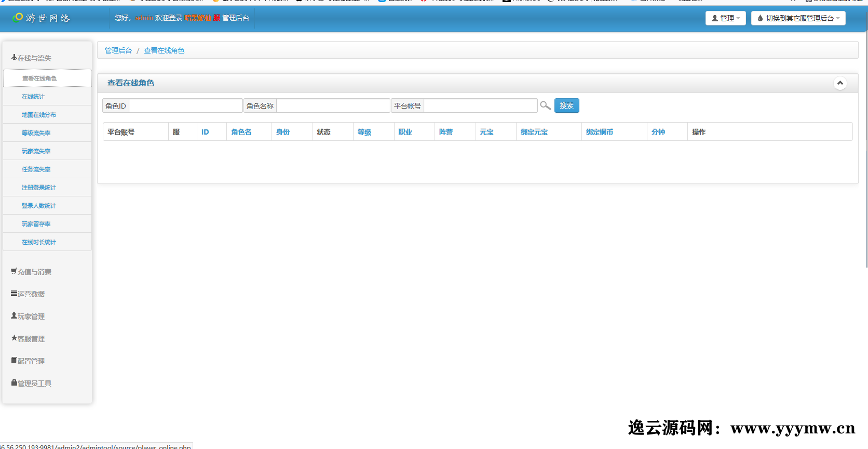Select 查看在线角色 in sidebar menu
Viewport: 868px width, 449px height.
tap(47, 78)
